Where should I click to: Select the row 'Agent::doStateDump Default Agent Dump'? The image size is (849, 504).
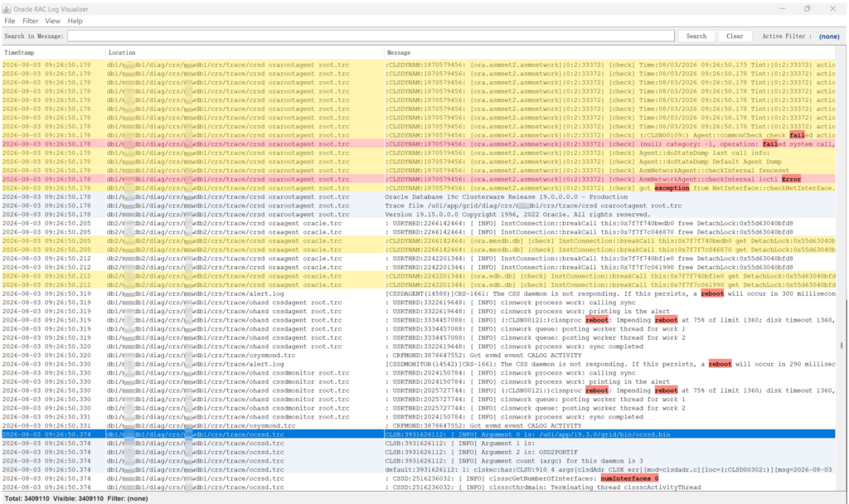tap(418, 162)
